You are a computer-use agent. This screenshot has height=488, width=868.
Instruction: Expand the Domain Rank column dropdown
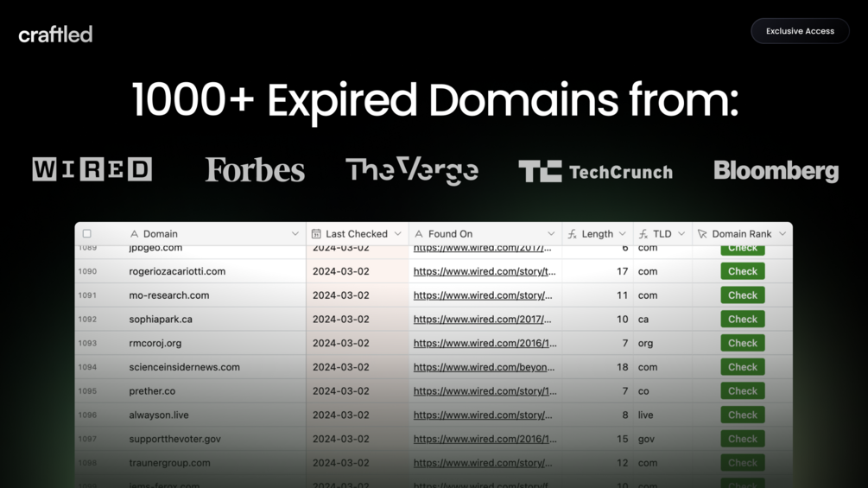point(782,234)
